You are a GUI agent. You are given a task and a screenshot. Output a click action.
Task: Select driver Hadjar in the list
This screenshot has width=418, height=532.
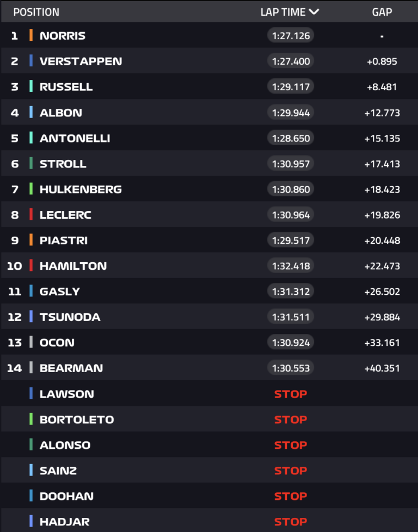(x=63, y=522)
